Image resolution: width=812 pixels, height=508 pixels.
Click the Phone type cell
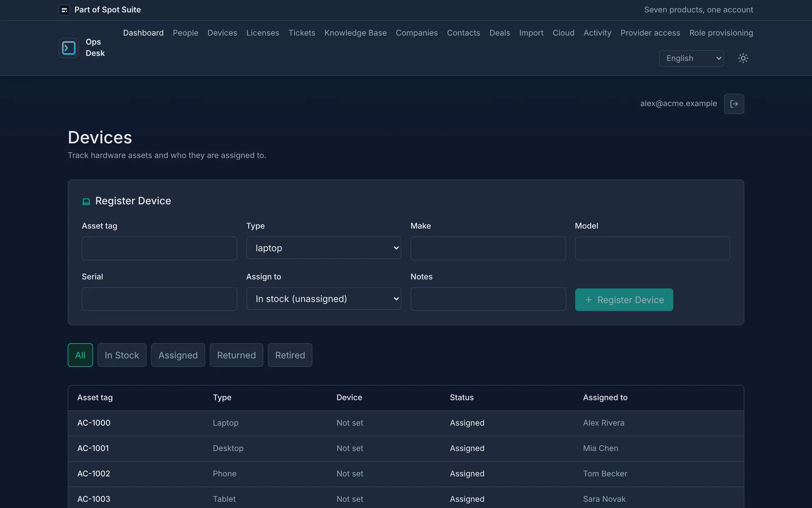click(225, 474)
